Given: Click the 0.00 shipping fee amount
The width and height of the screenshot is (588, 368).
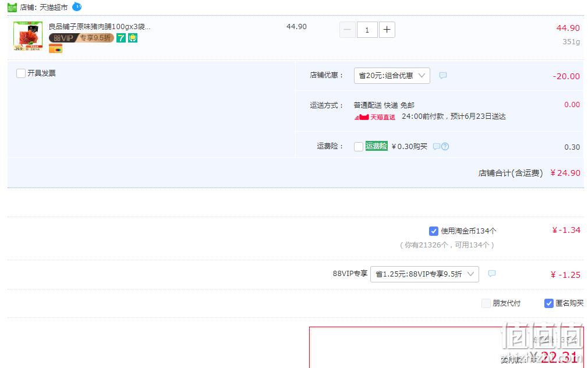Looking at the screenshot, I should click(572, 105).
